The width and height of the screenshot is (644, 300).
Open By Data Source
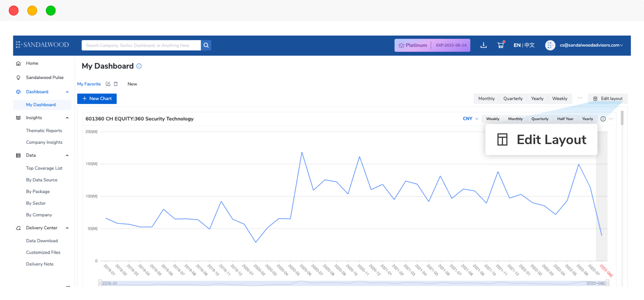click(x=41, y=180)
